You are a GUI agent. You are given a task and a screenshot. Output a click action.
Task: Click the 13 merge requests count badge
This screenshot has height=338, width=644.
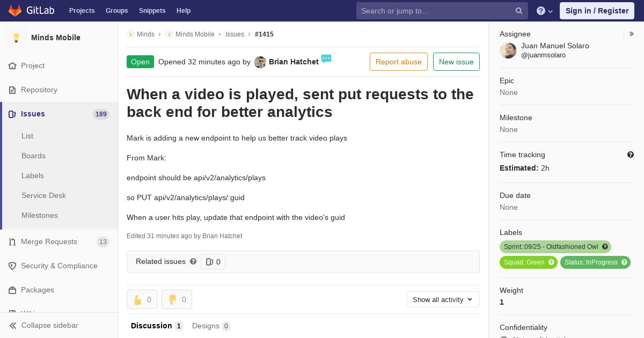click(x=103, y=242)
